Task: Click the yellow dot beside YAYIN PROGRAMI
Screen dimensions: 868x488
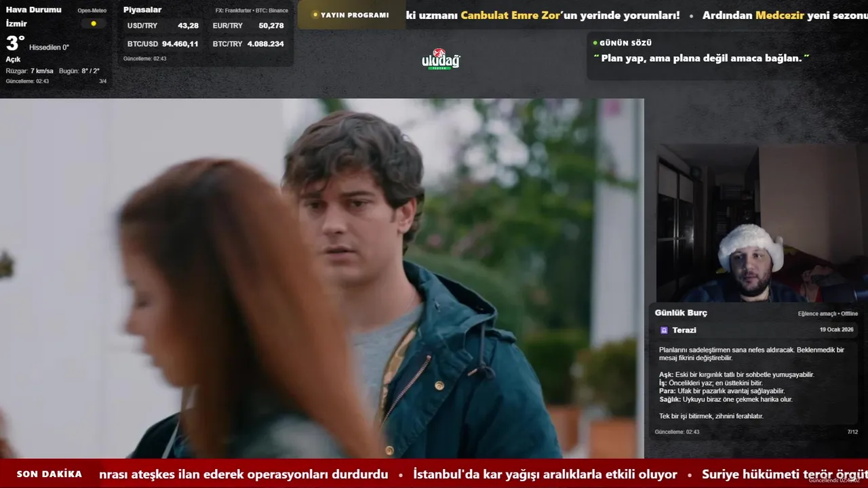Action: tap(315, 15)
